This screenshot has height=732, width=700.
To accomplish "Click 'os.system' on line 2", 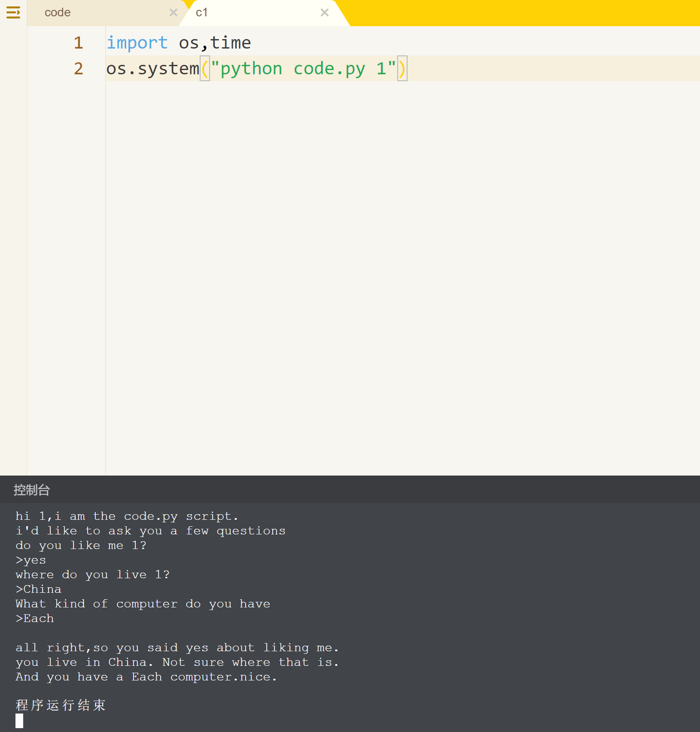I will tap(153, 68).
